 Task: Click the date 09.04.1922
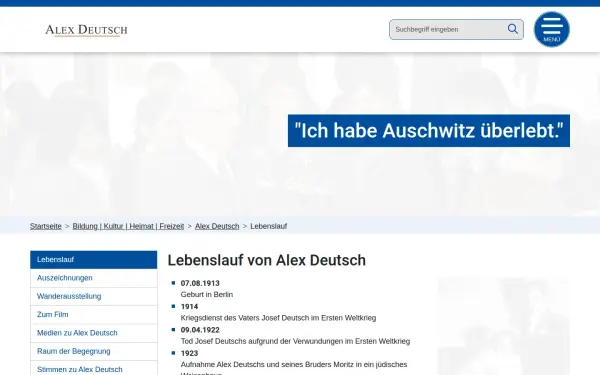(200, 330)
